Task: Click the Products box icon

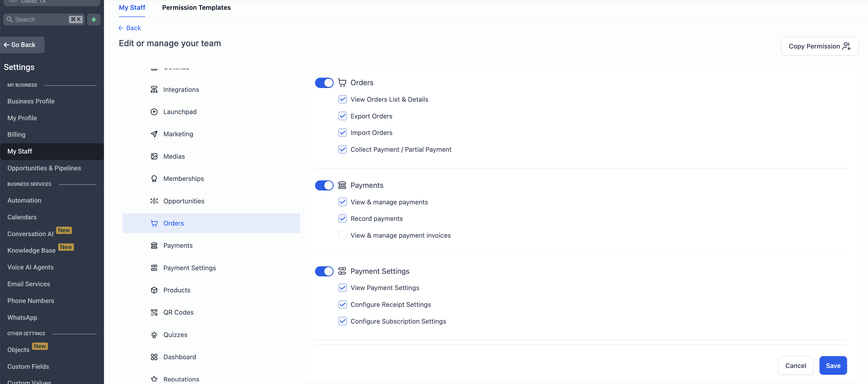Action: point(154,290)
